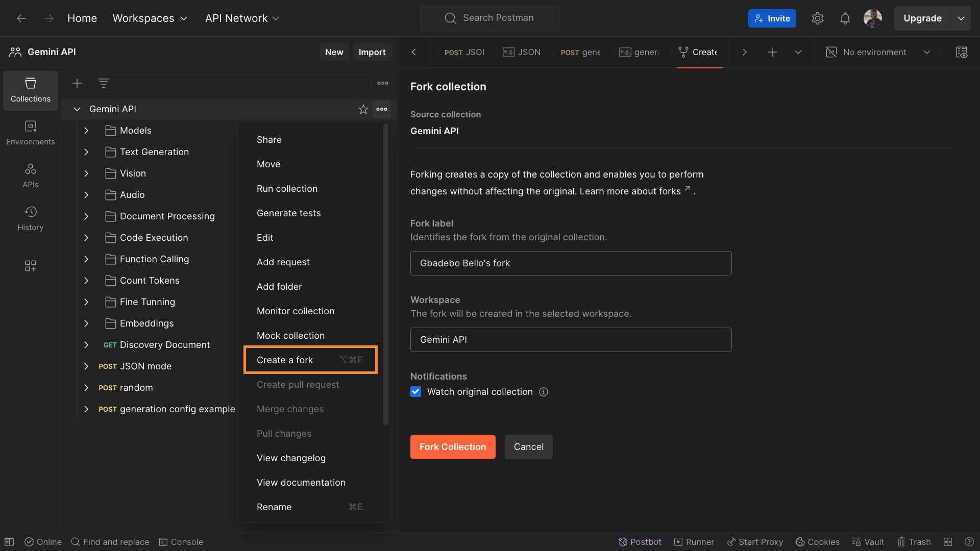The image size is (980, 551).
Task: Open the History sidebar panel
Action: tap(31, 218)
